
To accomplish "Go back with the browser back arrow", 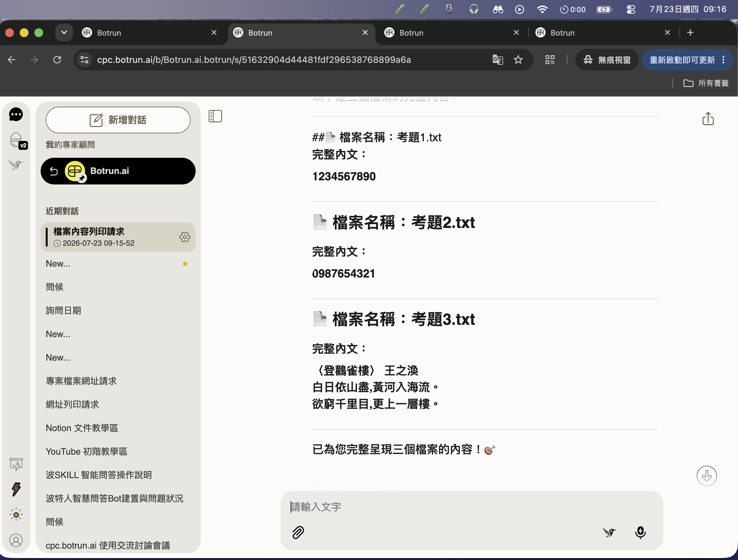I will coord(11,60).
